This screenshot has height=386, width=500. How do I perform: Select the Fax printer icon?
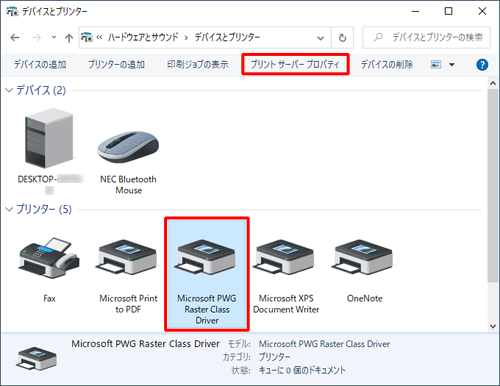click(49, 258)
